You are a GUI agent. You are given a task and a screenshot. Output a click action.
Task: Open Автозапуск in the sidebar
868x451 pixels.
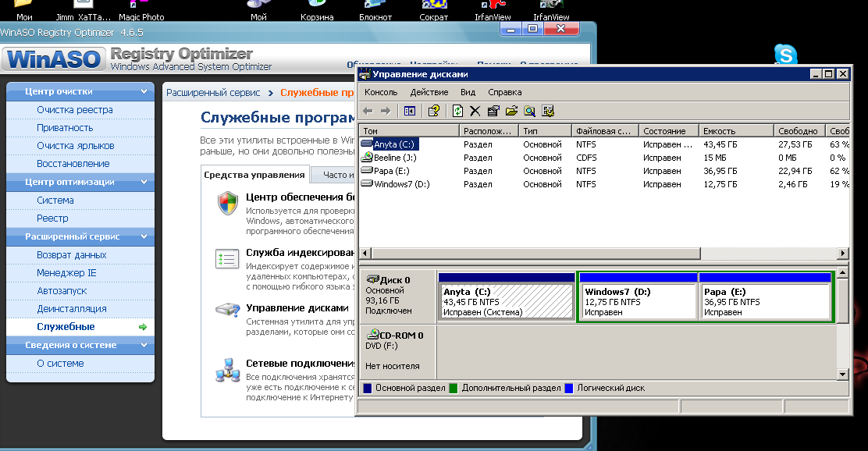62,290
